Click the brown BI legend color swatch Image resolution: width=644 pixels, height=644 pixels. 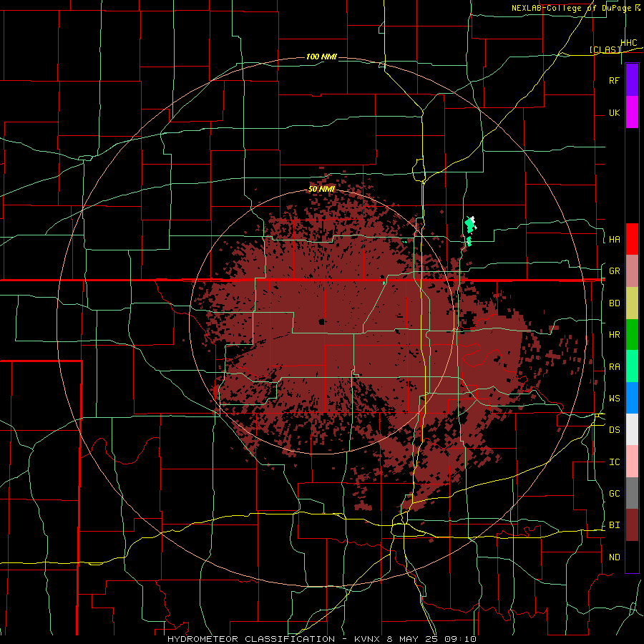pyautogui.click(x=632, y=525)
